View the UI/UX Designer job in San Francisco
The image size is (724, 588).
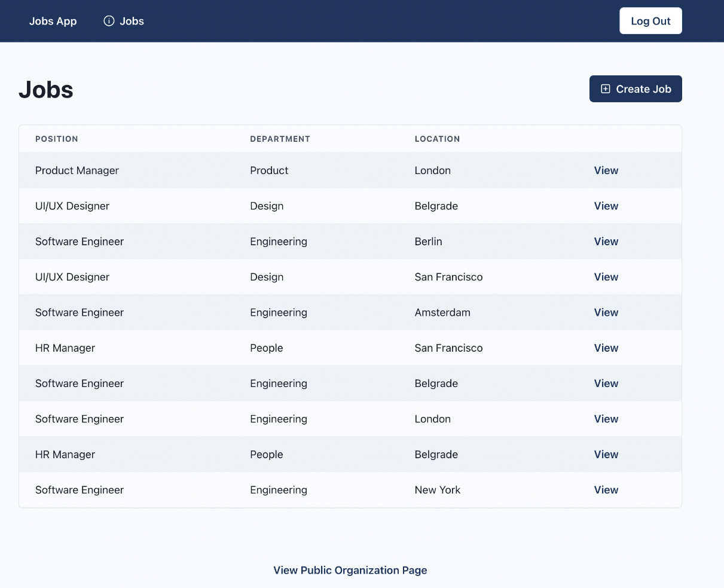606,276
